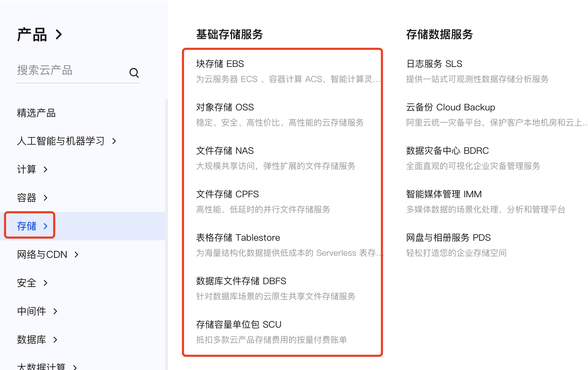Expand the 人工智能与机器学习 category
Screen dimensions: 588x370
click(114, 141)
